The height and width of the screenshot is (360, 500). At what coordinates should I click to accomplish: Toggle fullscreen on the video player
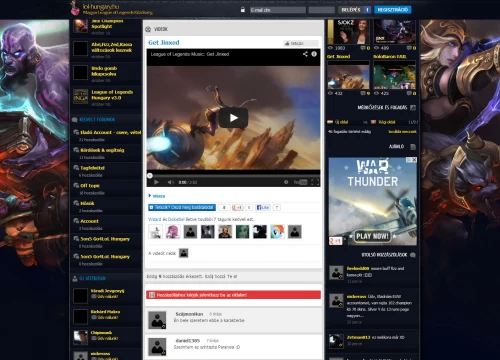315,182
